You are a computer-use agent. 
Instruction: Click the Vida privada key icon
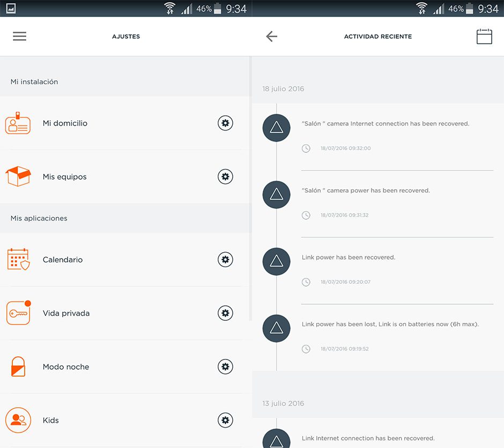click(x=19, y=313)
